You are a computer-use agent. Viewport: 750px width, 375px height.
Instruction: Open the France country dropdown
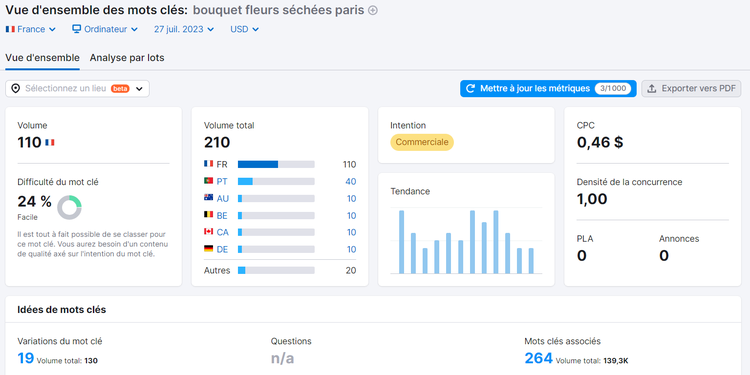[x=31, y=29]
